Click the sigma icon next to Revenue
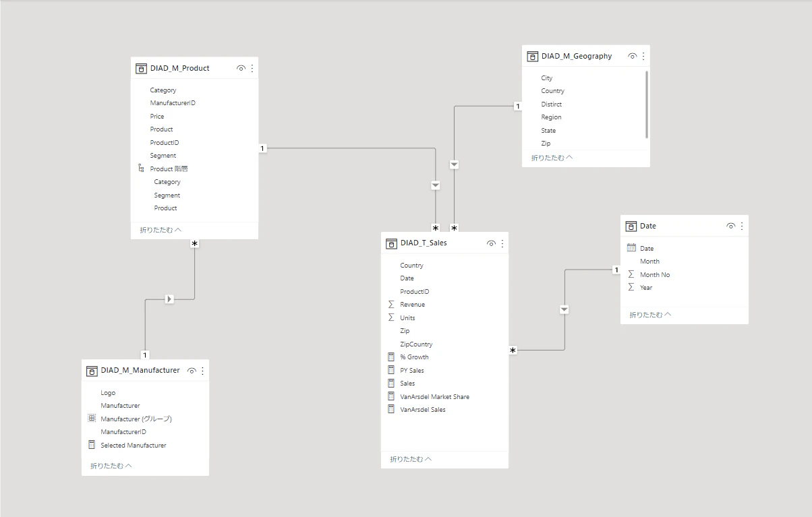This screenshot has height=517, width=812. tap(391, 305)
